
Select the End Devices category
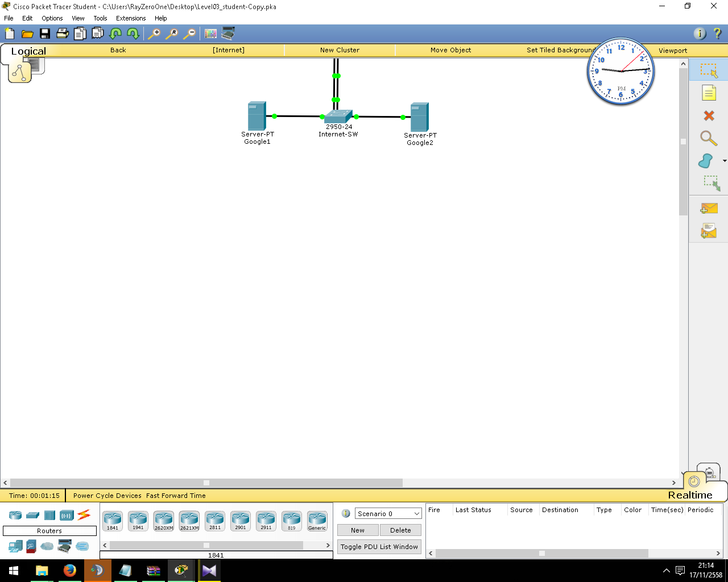pyautogui.click(x=15, y=546)
